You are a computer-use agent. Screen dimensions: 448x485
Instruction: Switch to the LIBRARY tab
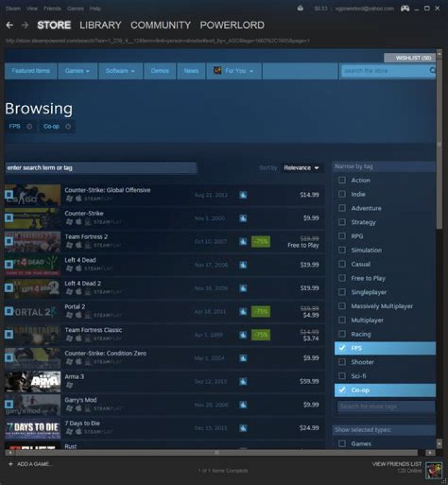tap(100, 25)
